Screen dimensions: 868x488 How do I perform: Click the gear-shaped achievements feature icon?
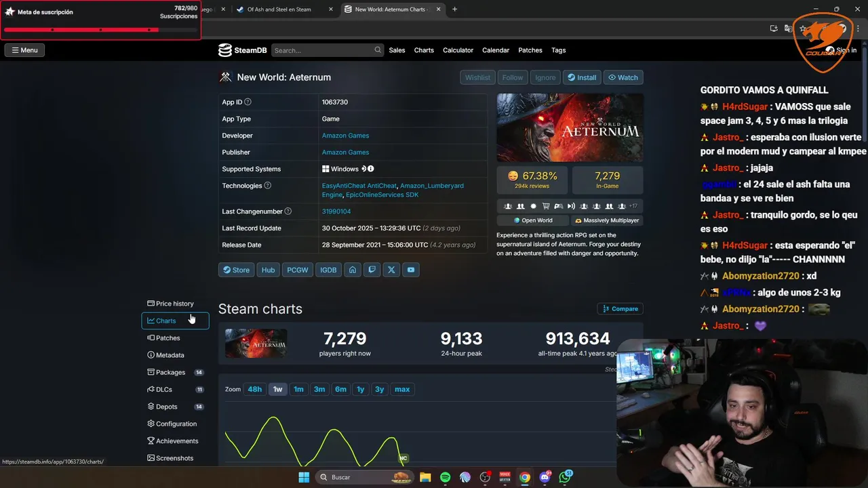click(x=533, y=206)
